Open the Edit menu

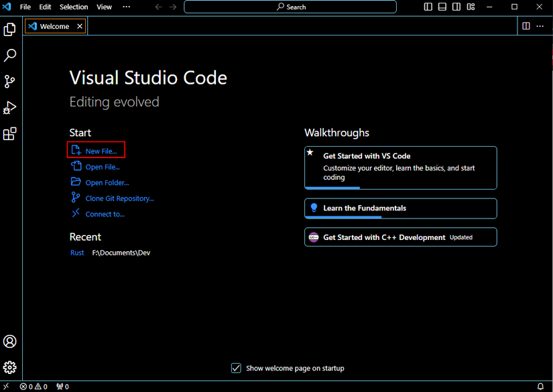pyautogui.click(x=45, y=7)
